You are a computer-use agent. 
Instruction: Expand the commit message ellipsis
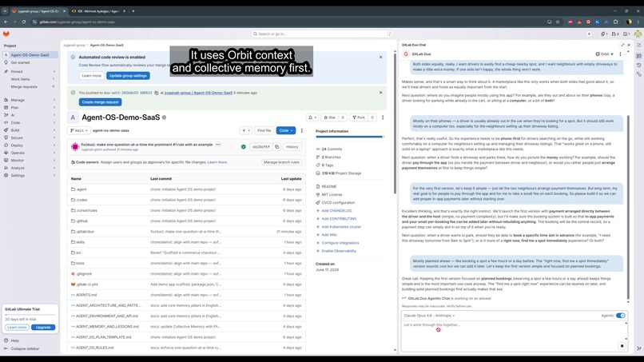tap(218, 145)
